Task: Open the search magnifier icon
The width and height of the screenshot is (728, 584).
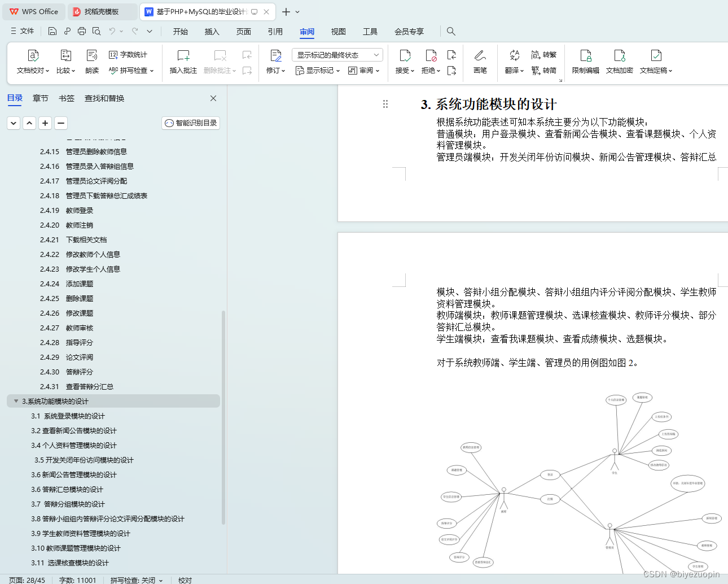Action: coord(451,31)
